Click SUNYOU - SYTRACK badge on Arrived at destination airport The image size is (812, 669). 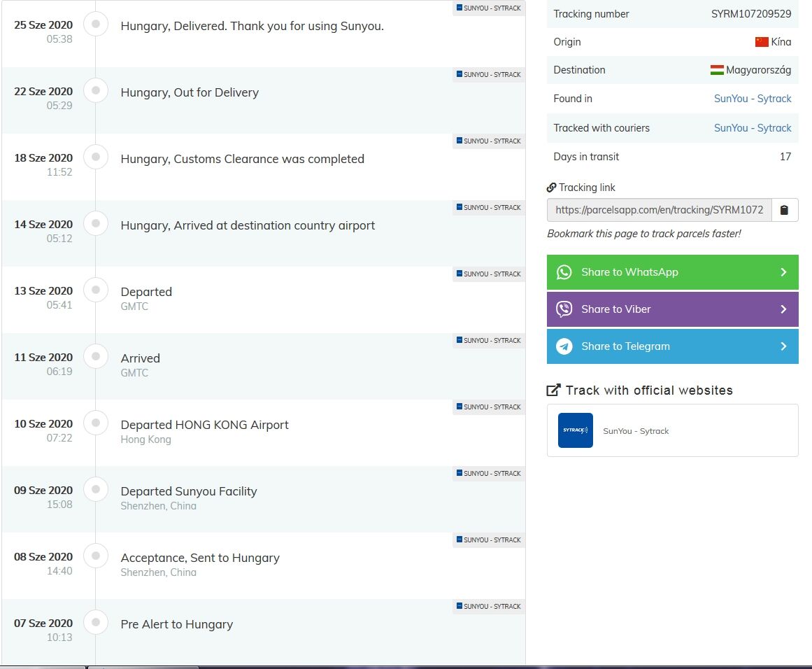pyautogui.click(x=489, y=207)
